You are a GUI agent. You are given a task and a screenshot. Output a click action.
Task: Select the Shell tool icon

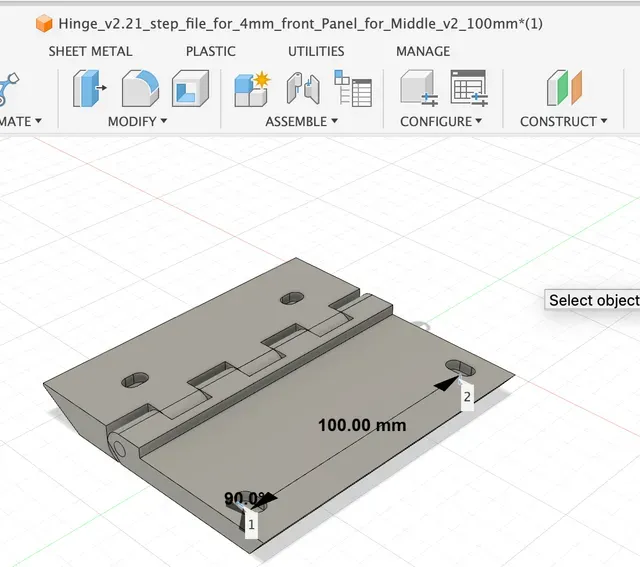pos(190,88)
